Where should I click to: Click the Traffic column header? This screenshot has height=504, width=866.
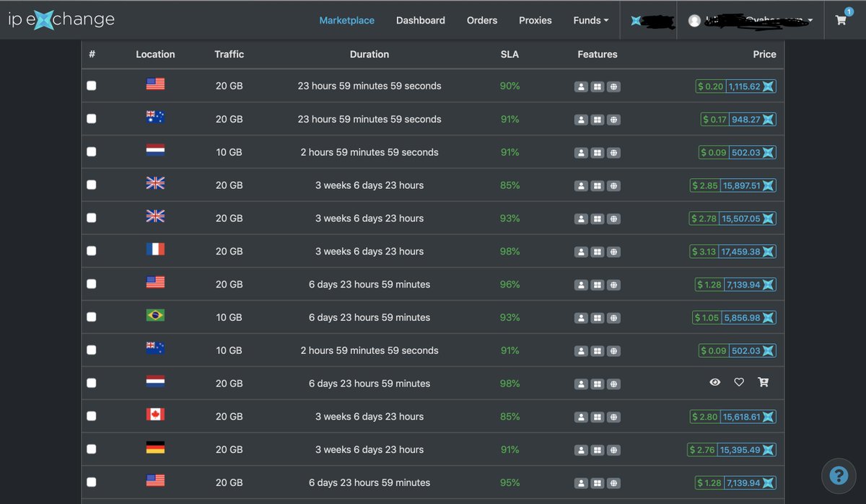(229, 54)
